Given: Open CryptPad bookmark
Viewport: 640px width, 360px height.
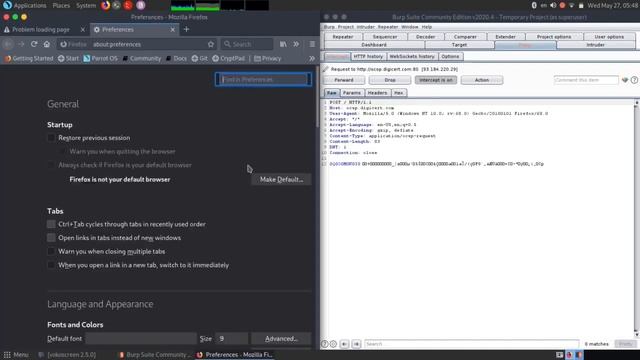Looking at the screenshot, I should pyautogui.click(x=229, y=58).
